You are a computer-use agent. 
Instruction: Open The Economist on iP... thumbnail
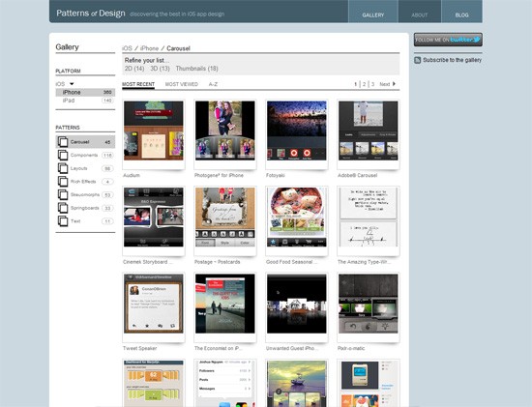225,304
